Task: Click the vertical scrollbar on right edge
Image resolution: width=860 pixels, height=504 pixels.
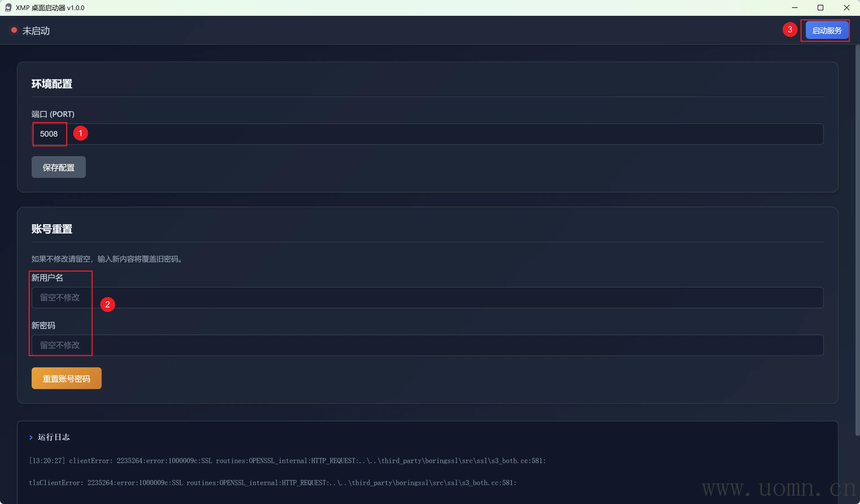Action: click(x=857, y=239)
